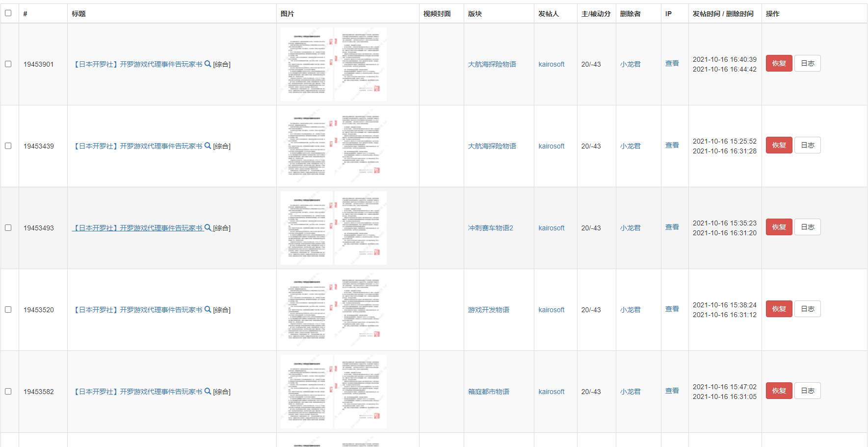
Task: Open the document thumbnail for post 19453520
Action: (x=334, y=310)
